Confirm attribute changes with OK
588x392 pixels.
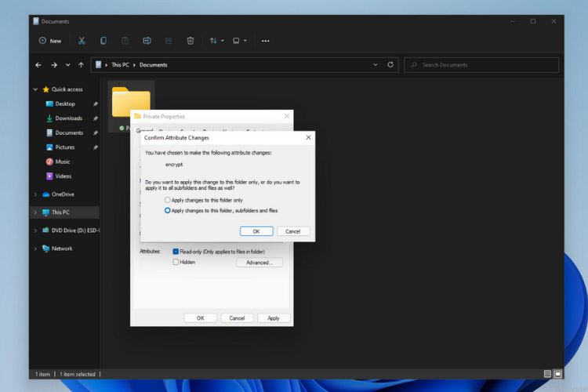point(256,231)
